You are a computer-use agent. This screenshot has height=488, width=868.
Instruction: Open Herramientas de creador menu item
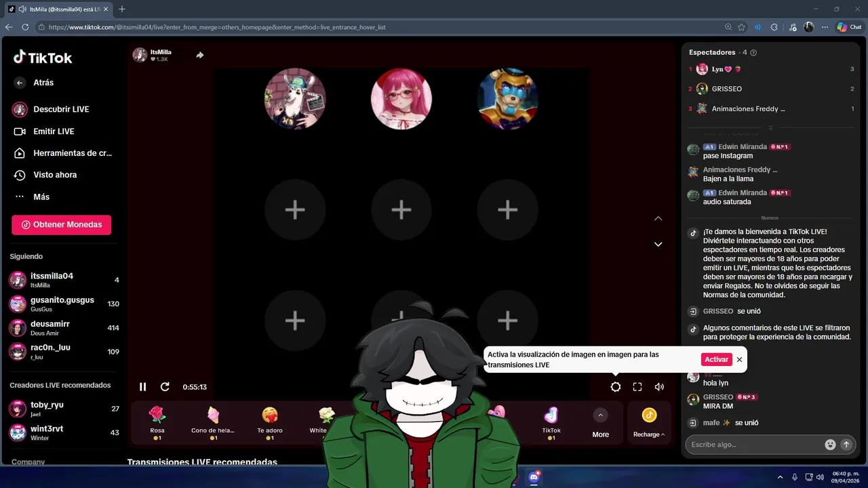62,153
